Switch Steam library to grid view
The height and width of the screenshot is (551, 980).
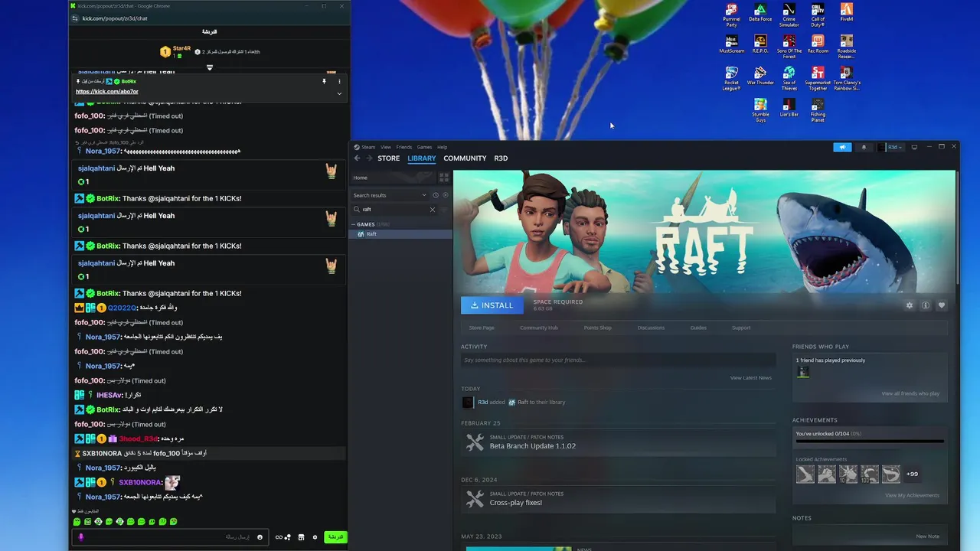(x=443, y=178)
